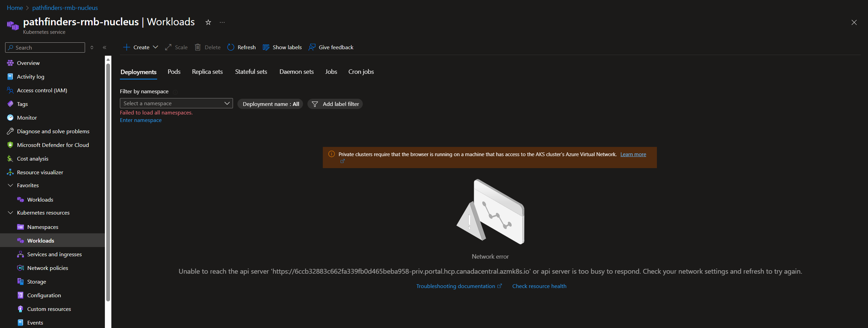
Task: Click the pathfinders-rmb-nucleus breadcrumb link
Action: click(x=65, y=8)
